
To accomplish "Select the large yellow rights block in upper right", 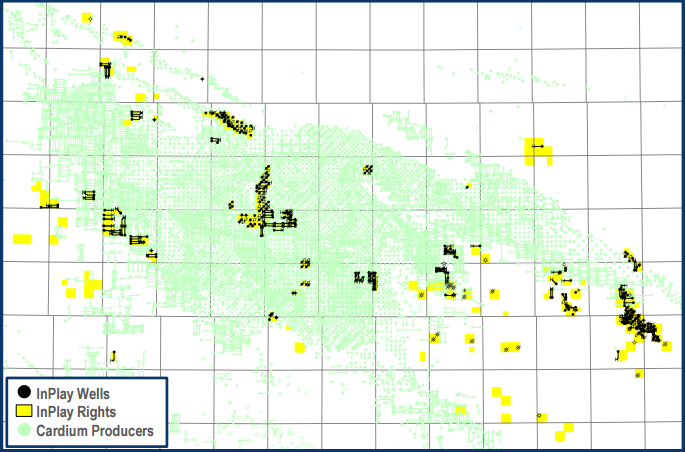I will point(535,150).
